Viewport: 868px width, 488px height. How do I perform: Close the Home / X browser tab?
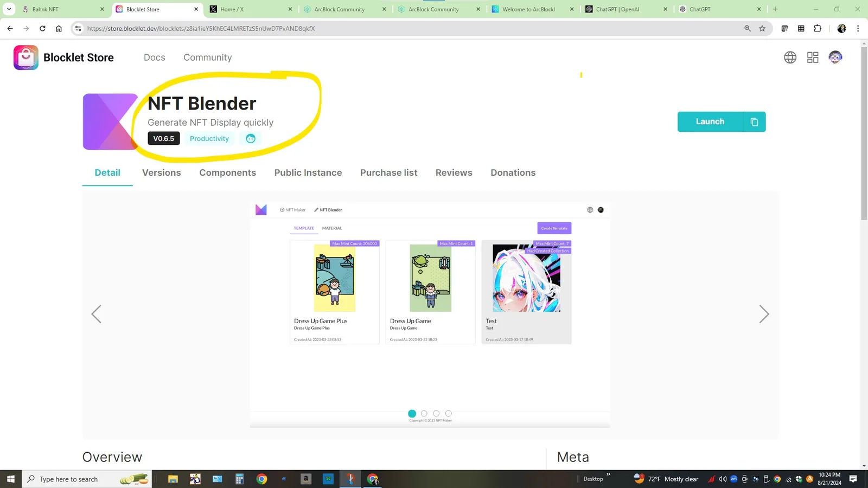tap(290, 9)
